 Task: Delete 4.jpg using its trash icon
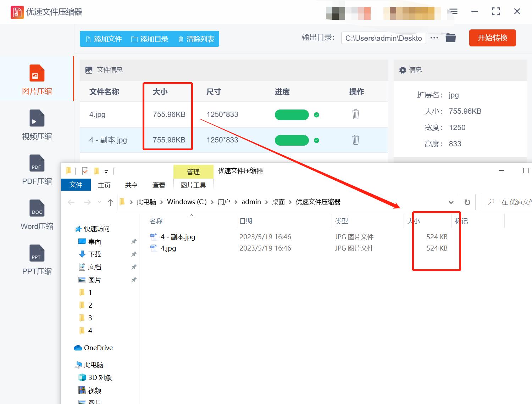pos(356,114)
